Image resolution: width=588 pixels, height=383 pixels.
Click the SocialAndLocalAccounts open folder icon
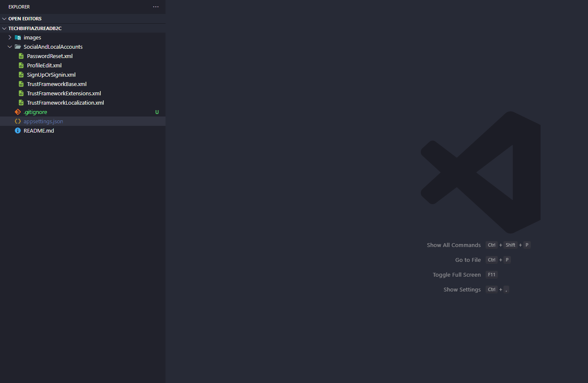coord(18,47)
